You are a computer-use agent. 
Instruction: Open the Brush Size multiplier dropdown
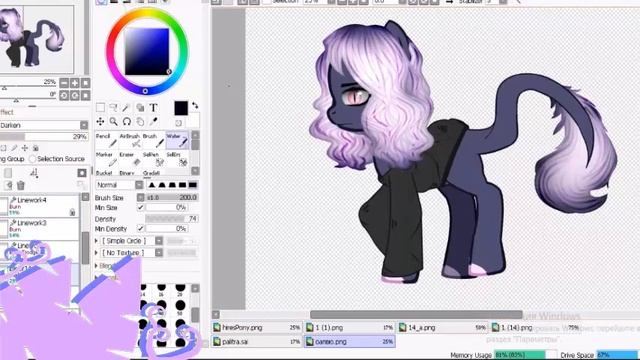pyautogui.click(x=141, y=198)
